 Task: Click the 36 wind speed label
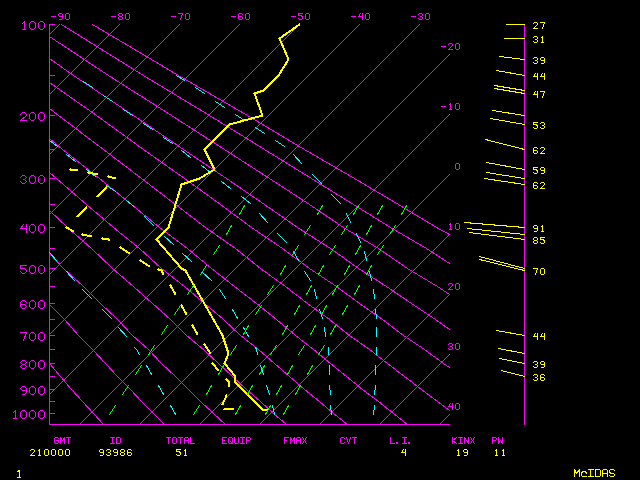pyautogui.click(x=538, y=378)
